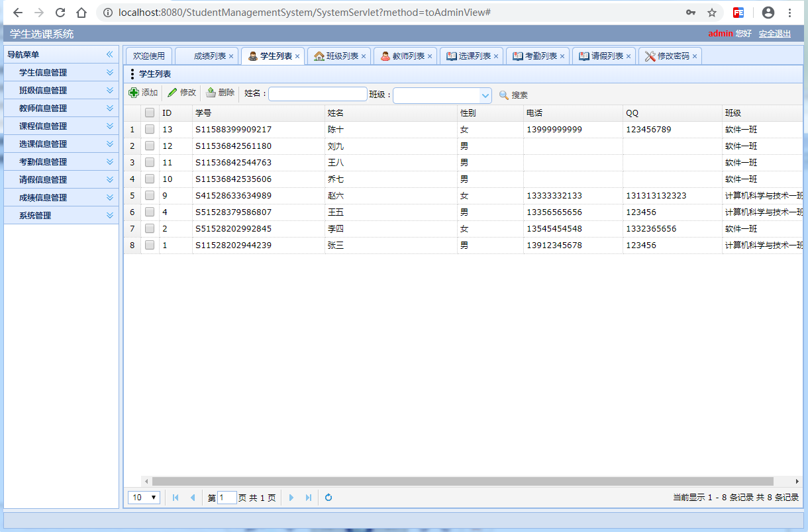Sort by the ID column header
Viewport: 808px width, 532px height.
[176, 113]
